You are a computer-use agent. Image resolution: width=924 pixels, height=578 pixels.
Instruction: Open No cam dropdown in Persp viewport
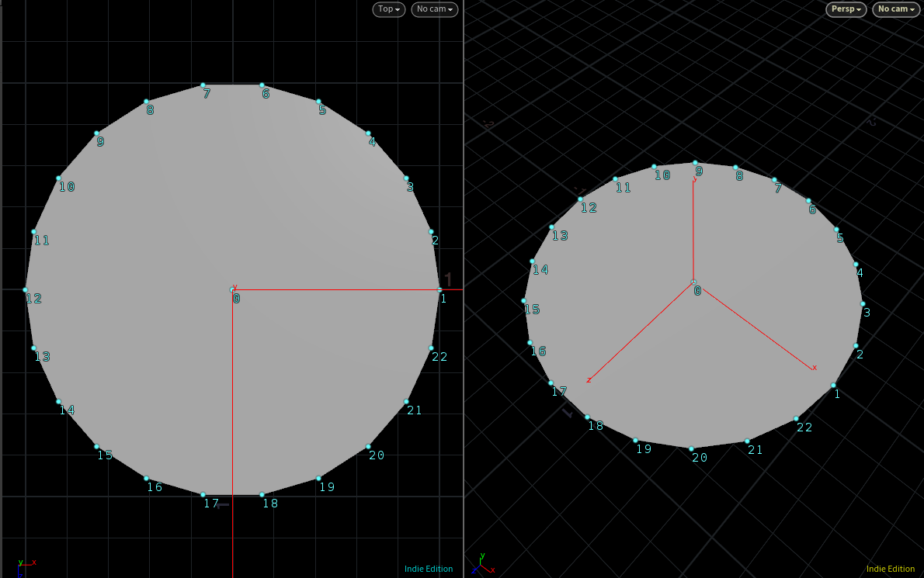tap(896, 9)
